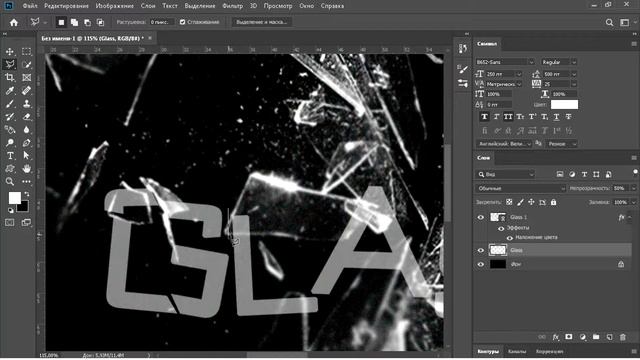Select the Hand tool
The width and height of the screenshot is (640, 360).
pyautogui.click(x=27, y=169)
